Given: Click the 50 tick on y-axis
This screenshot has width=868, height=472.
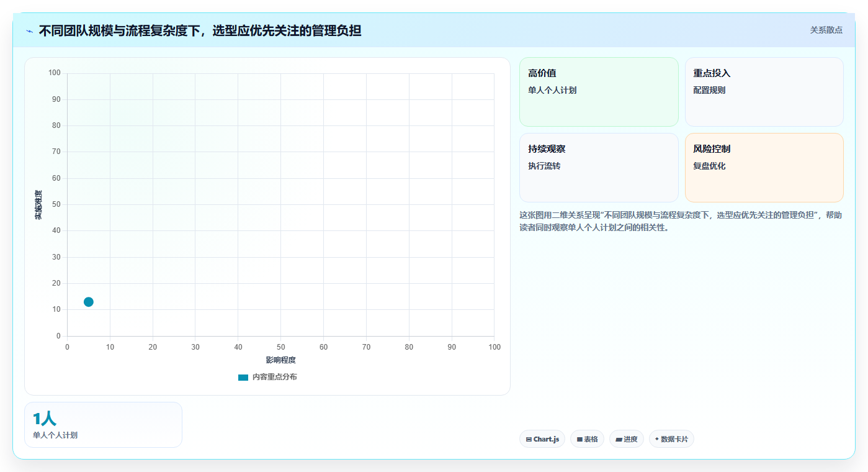Looking at the screenshot, I should 56,204.
